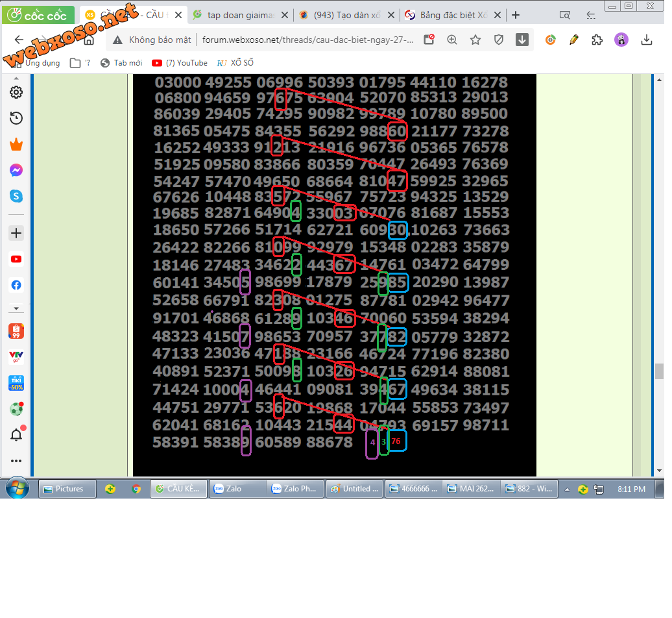Click the blocked popup icon in address bar
Screen dimensions: 672x618
pos(429,40)
